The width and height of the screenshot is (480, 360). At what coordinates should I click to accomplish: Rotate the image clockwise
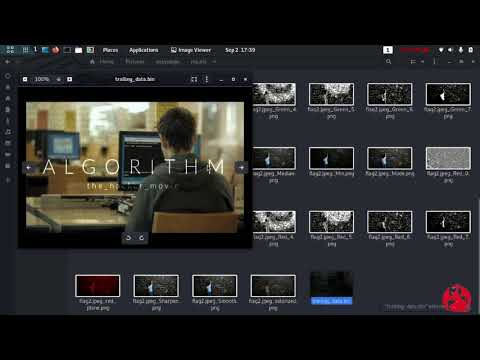pyautogui.click(x=142, y=238)
